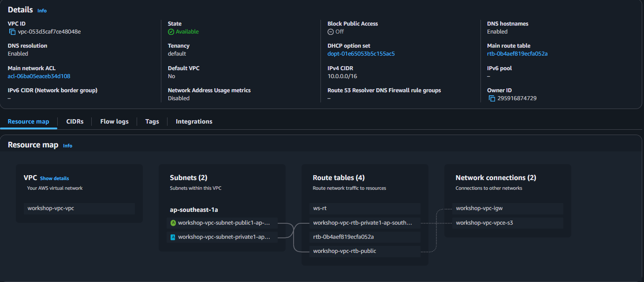Switch to the CIDRs tab
Viewport: 644px width, 282px height.
pos(74,121)
